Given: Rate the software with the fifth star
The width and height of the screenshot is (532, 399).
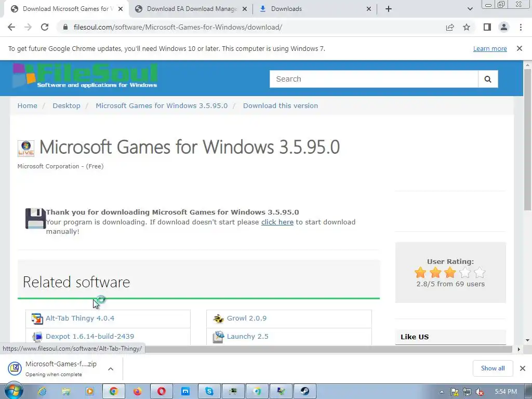Looking at the screenshot, I should pyautogui.click(x=480, y=272).
